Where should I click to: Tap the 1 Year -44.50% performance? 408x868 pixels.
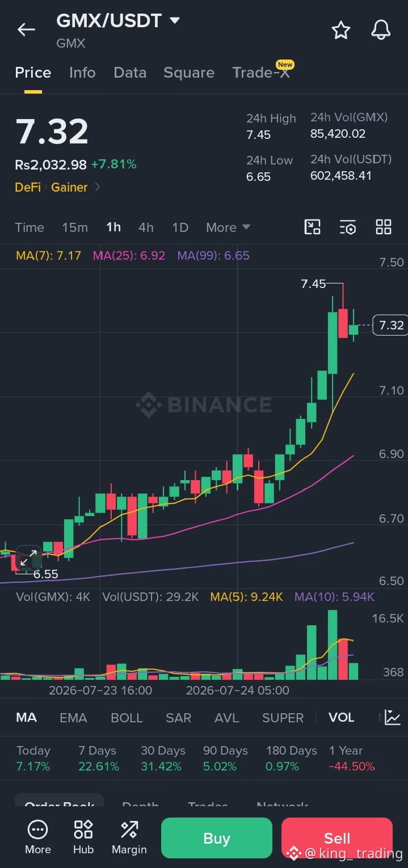[x=352, y=759]
